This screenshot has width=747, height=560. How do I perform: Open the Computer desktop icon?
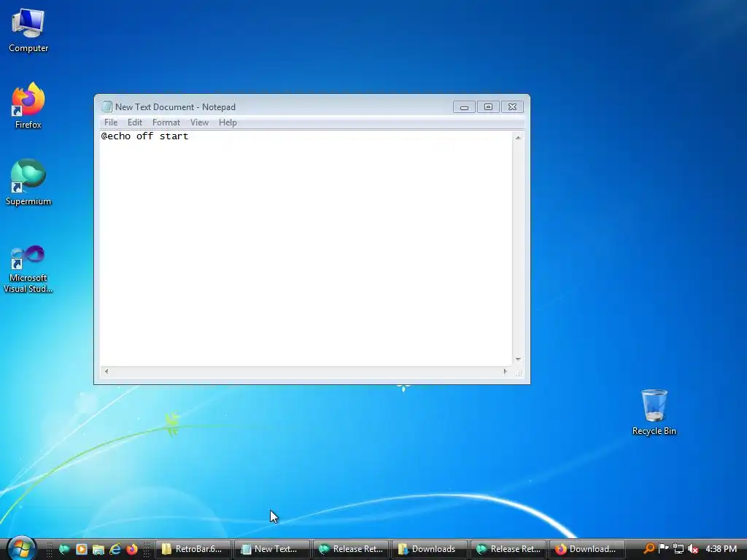point(28,30)
